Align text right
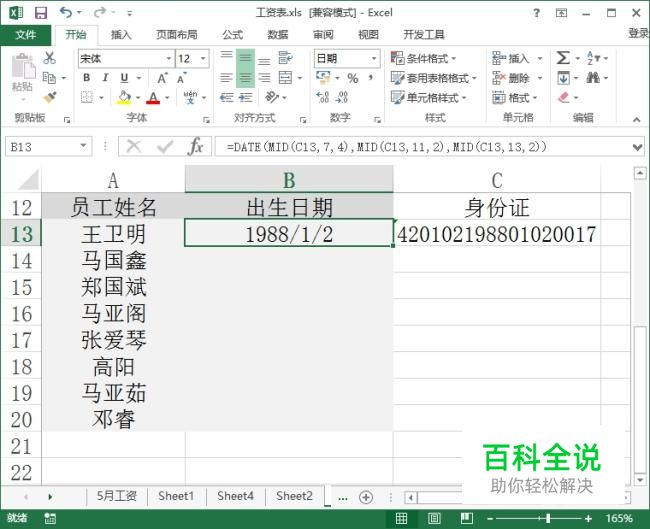 pos(264,78)
